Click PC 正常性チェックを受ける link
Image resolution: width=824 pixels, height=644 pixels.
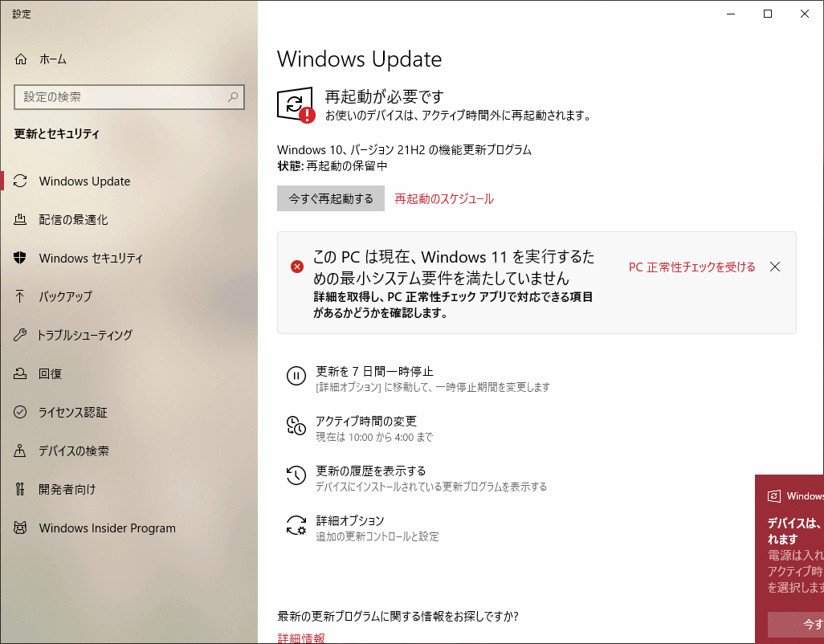point(692,267)
